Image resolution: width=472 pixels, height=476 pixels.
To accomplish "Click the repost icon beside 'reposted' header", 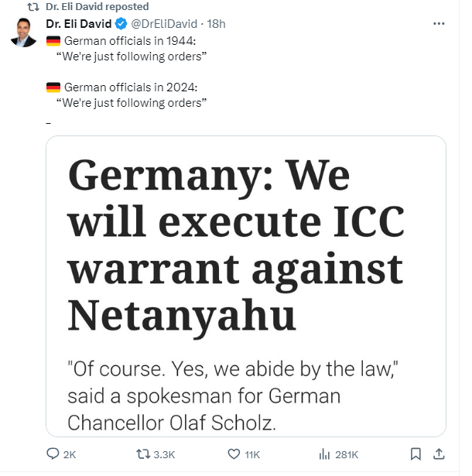I will pyautogui.click(x=33, y=7).
